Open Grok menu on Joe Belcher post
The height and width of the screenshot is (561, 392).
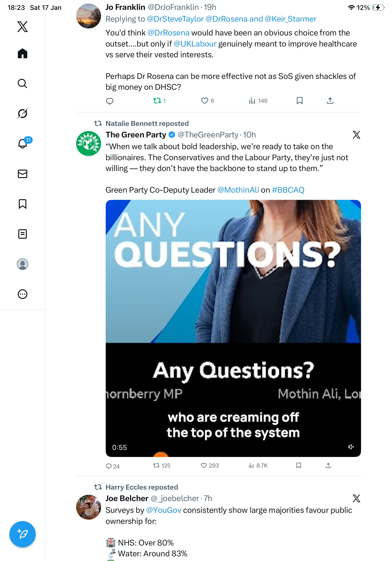pyautogui.click(x=356, y=498)
